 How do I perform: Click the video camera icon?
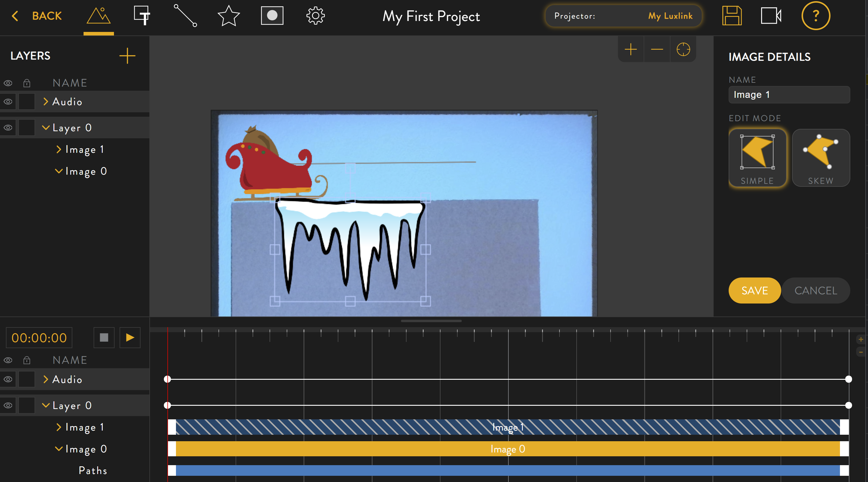pyautogui.click(x=771, y=16)
